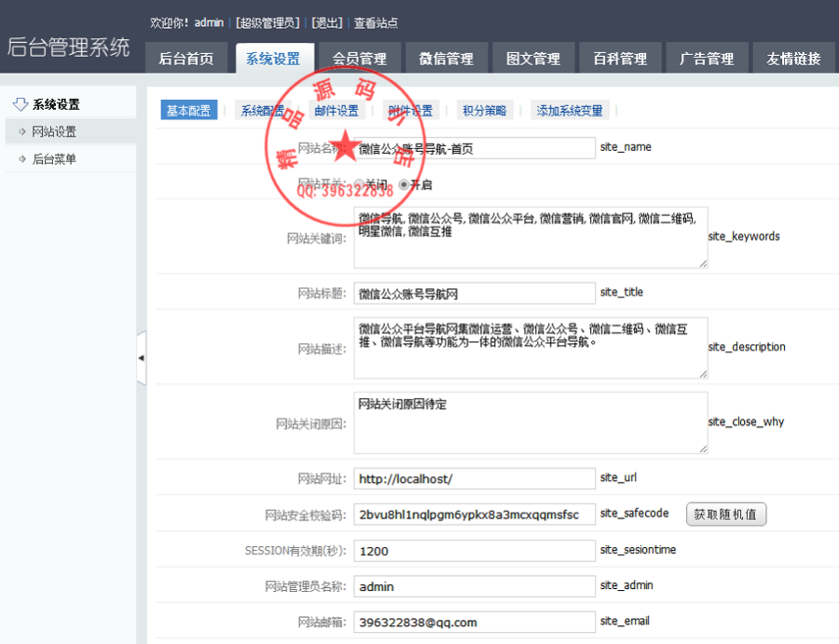The height and width of the screenshot is (644, 839).
Task: Open the 友情链接 tab
Action: pos(793,58)
